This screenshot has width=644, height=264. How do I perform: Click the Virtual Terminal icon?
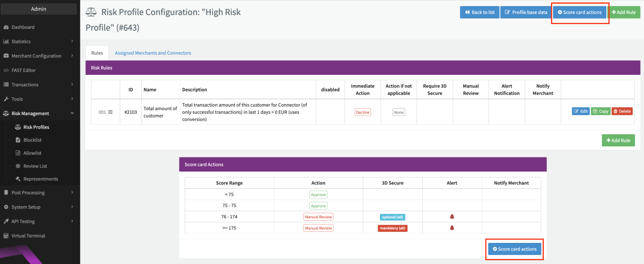(6, 236)
